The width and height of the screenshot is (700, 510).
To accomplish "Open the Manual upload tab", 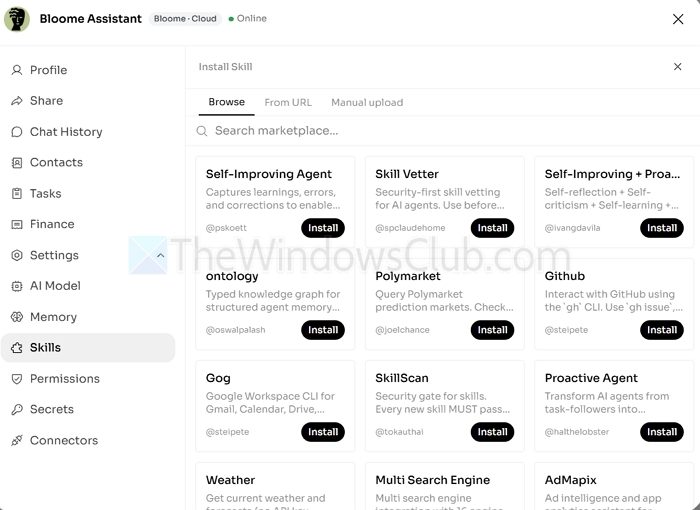I will pos(367,102).
